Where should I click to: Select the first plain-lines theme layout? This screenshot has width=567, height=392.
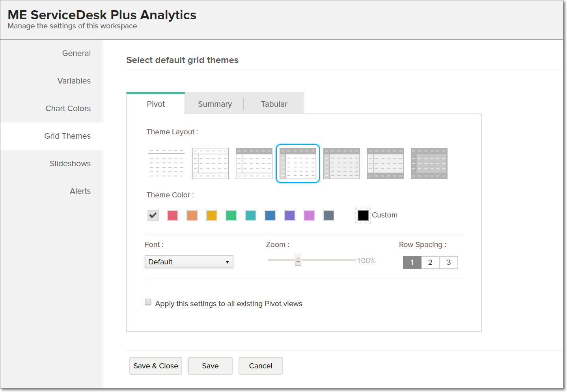(x=166, y=163)
